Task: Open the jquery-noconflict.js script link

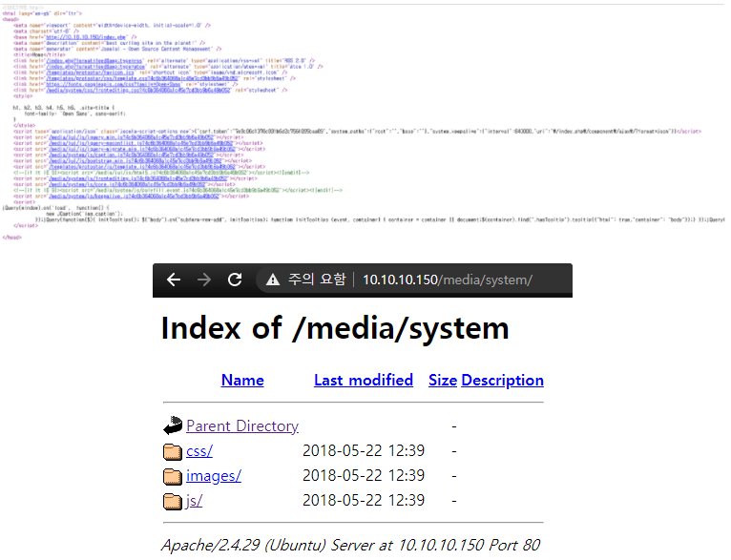Action: pyautogui.click(x=141, y=143)
